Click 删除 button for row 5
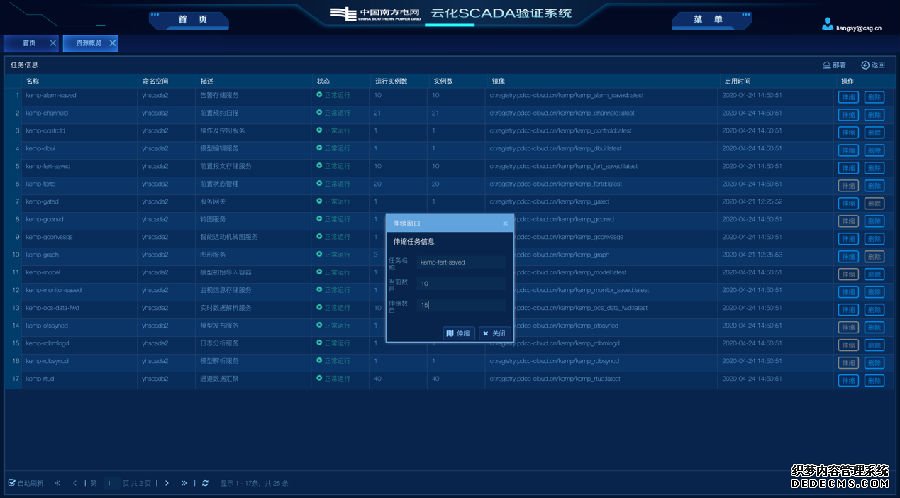The width and height of the screenshot is (900, 498). tap(874, 168)
